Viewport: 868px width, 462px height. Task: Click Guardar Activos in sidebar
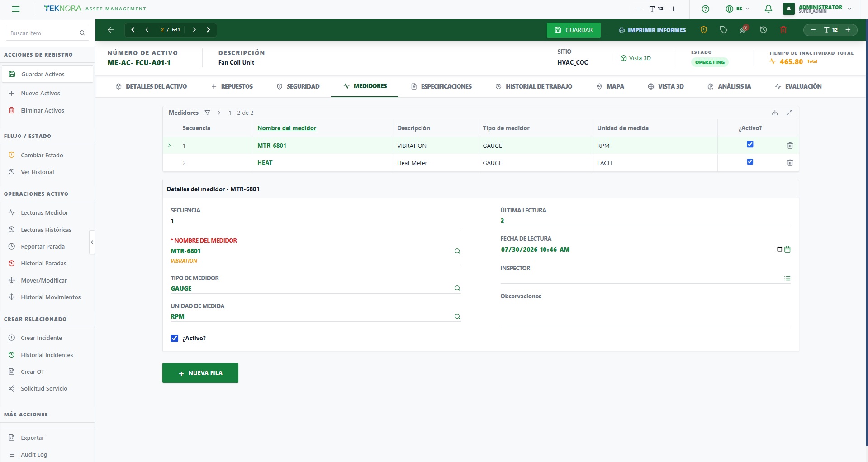click(47, 74)
